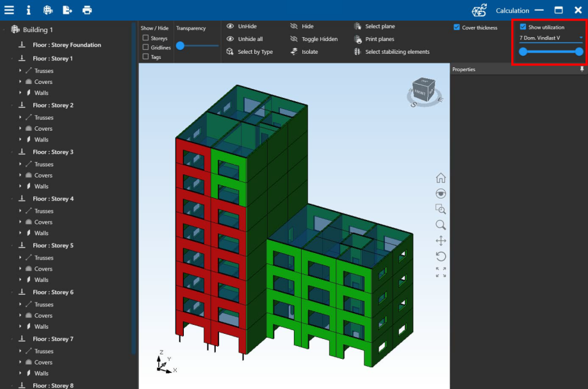Enable the Gridlines checkbox
Viewport: 588px width, 389px height.
pos(145,47)
